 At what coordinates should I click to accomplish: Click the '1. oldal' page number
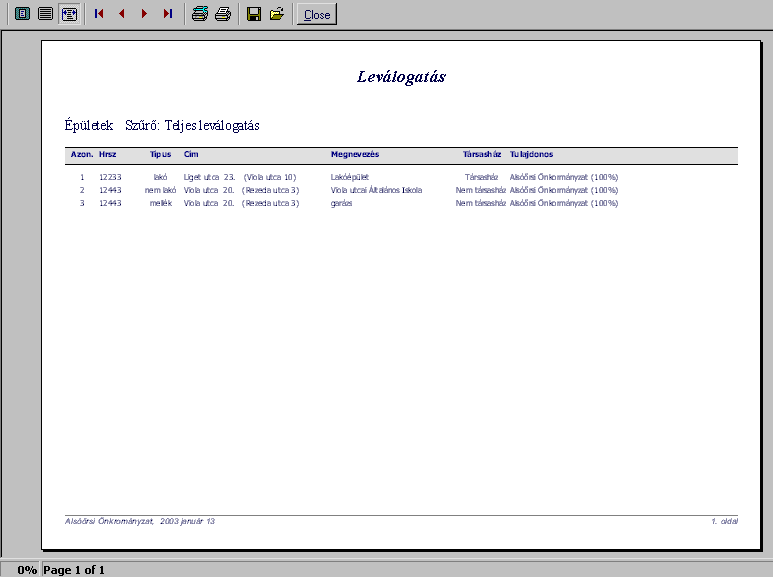[724, 521]
